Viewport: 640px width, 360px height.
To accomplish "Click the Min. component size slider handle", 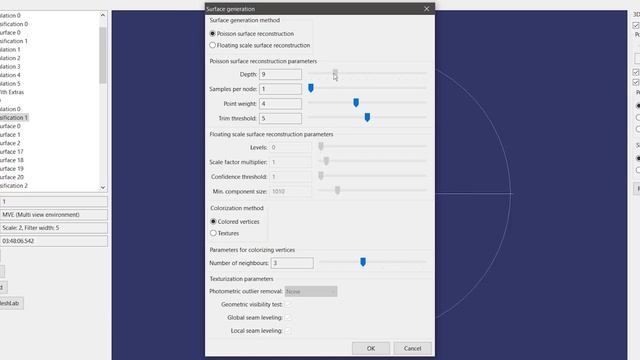I will (337, 190).
